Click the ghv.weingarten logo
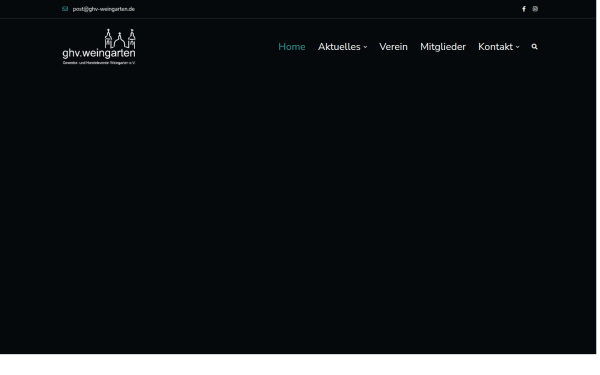The image size is (600, 375). coord(99,47)
